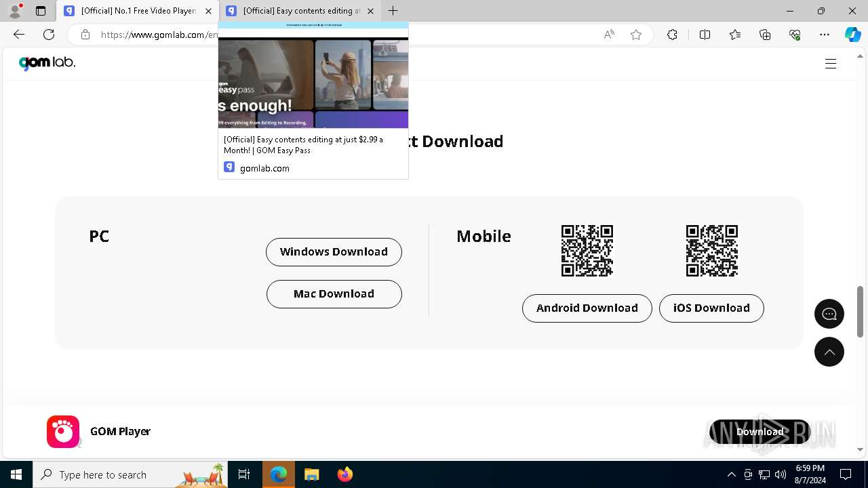Screen dimensions: 868x488
Task: Click the iOS QR code
Action: pyautogui.click(x=712, y=251)
